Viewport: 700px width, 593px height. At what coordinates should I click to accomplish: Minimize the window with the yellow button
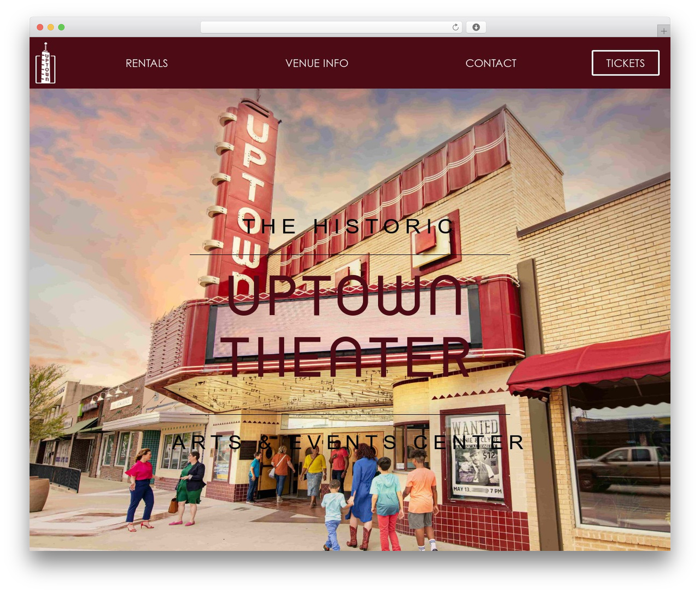51,27
